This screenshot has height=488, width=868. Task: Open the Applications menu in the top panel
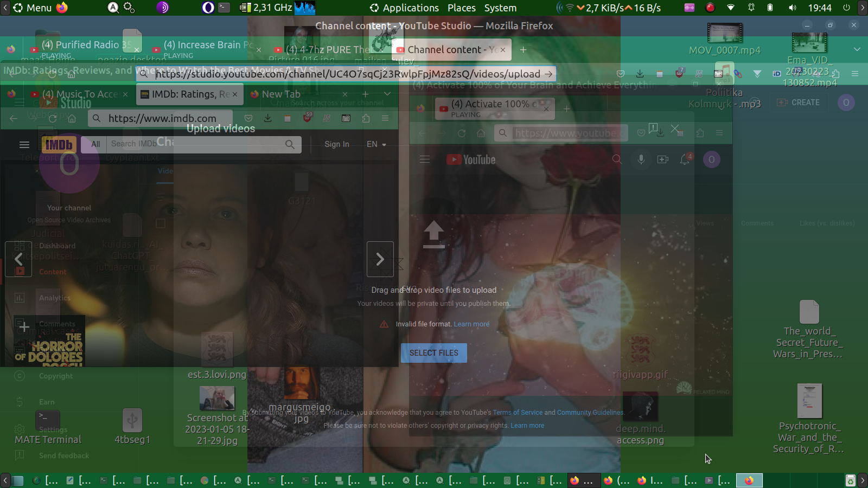(404, 8)
